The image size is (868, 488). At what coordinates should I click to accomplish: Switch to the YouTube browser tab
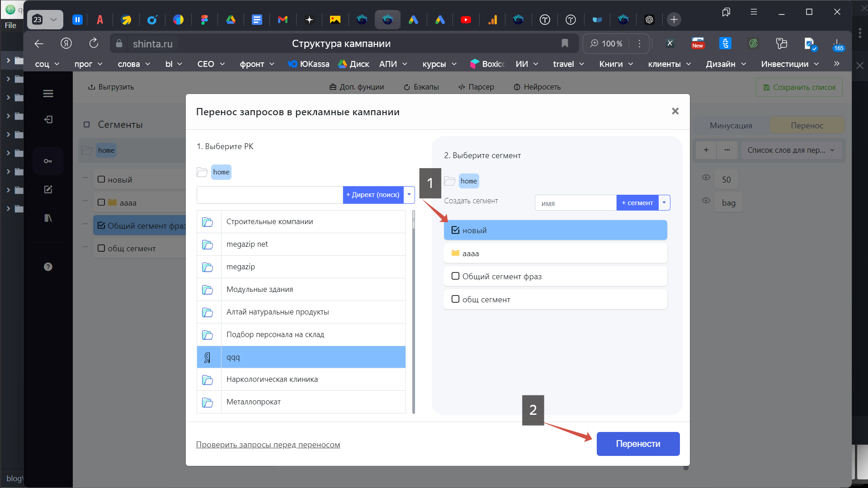pyautogui.click(x=466, y=19)
